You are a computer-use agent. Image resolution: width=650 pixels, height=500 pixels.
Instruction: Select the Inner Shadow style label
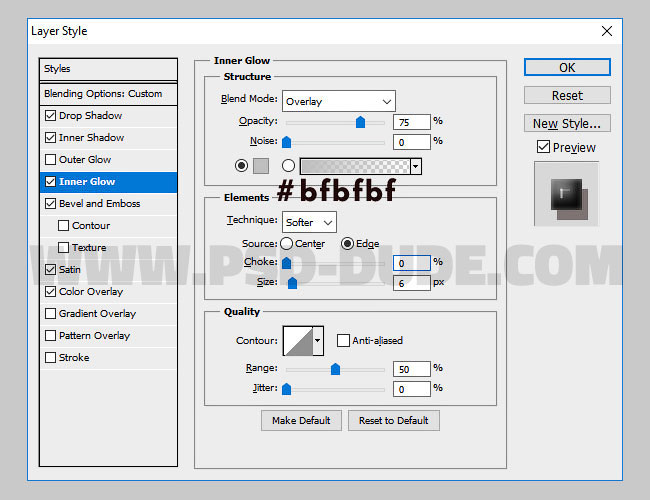[x=91, y=137]
